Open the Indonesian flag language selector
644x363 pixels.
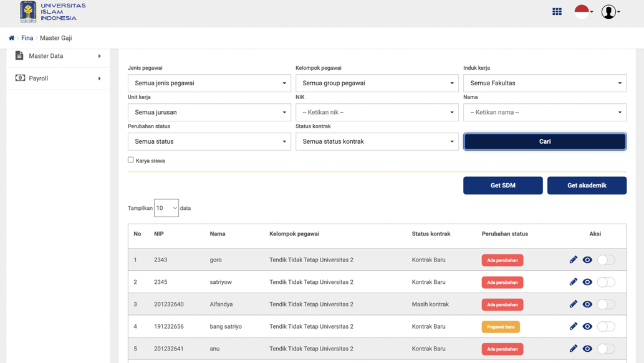[583, 11]
